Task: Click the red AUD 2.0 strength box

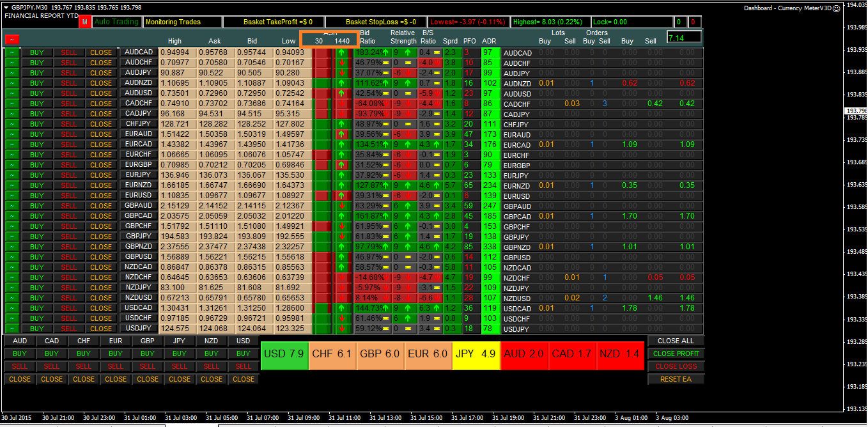Action: (x=523, y=355)
